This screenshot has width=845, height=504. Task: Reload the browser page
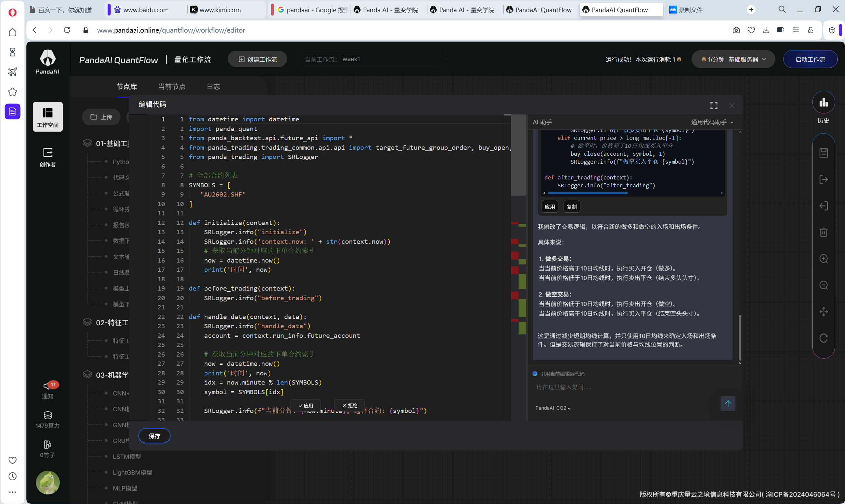(67, 30)
